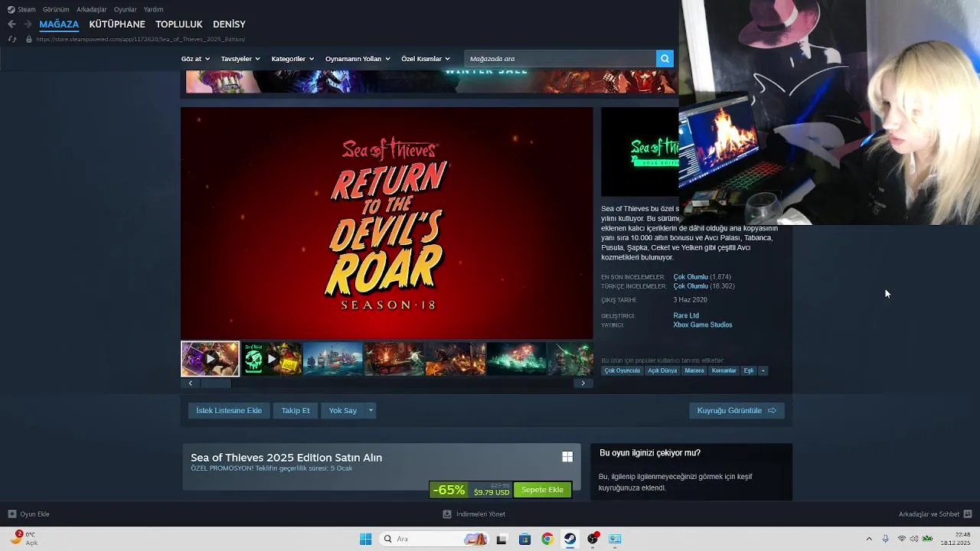This screenshot has width=980, height=551.
Task: Open the Xbox Game Studios publisher link
Action: click(703, 324)
